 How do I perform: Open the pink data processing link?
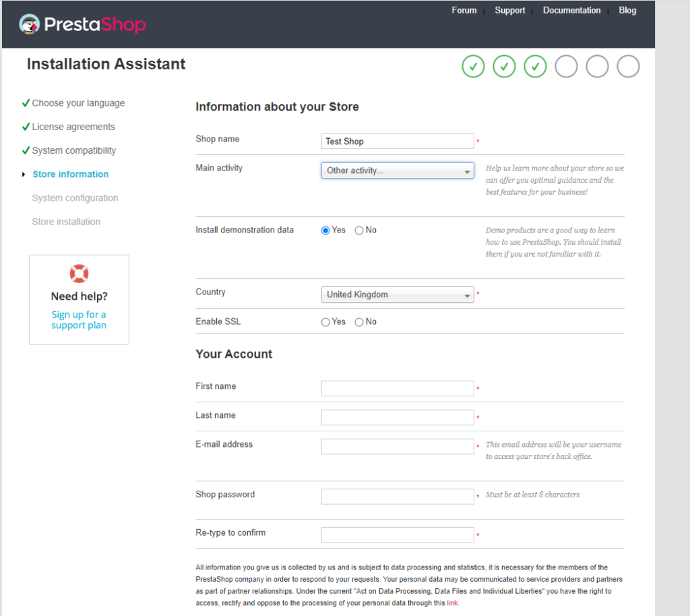(452, 603)
